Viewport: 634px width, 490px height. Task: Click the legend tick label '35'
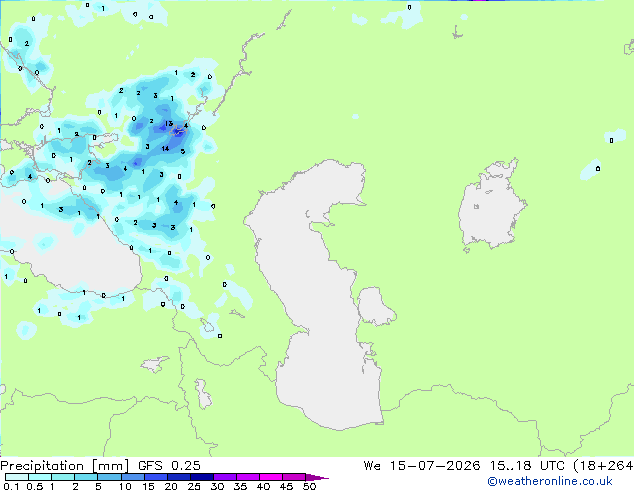pos(240,486)
